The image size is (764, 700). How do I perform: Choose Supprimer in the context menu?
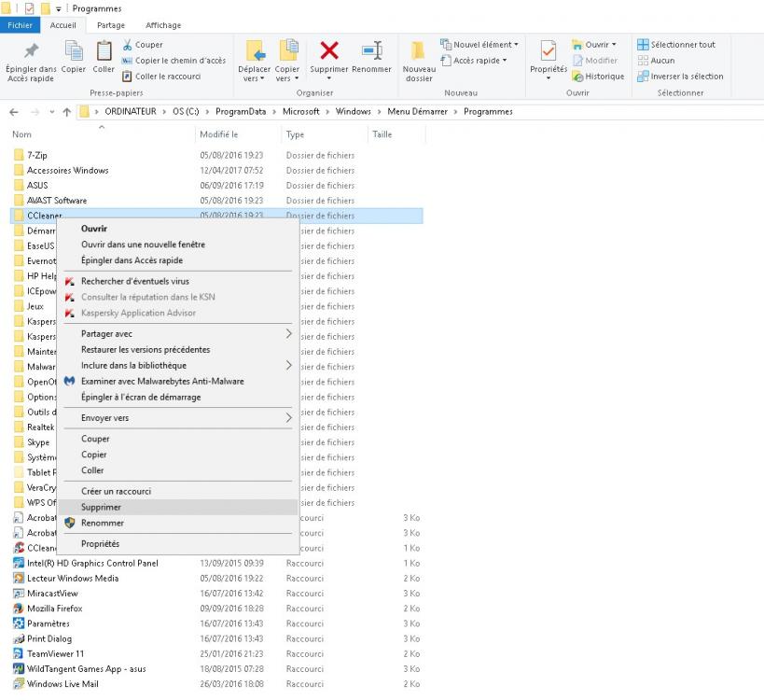pyautogui.click(x=101, y=507)
